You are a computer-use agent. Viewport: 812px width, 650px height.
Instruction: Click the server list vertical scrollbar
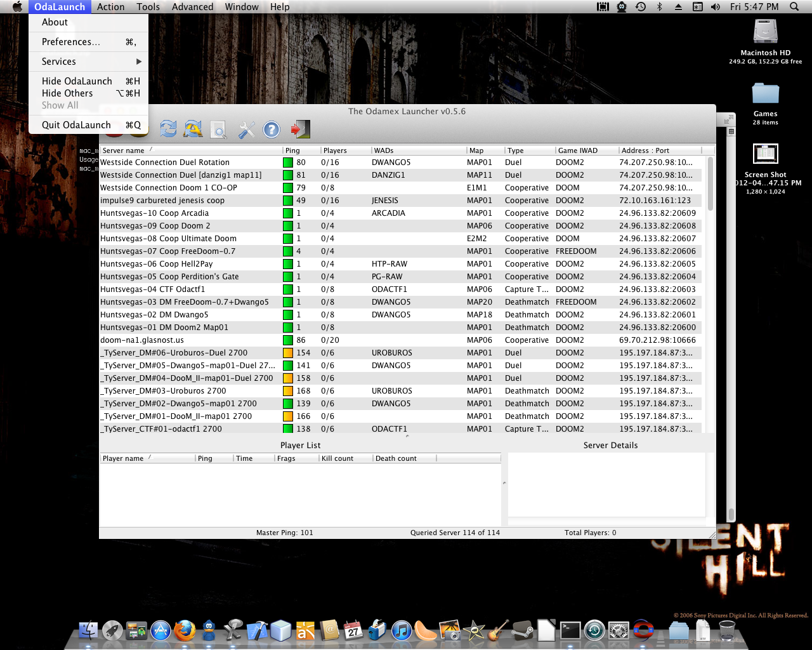(710, 184)
